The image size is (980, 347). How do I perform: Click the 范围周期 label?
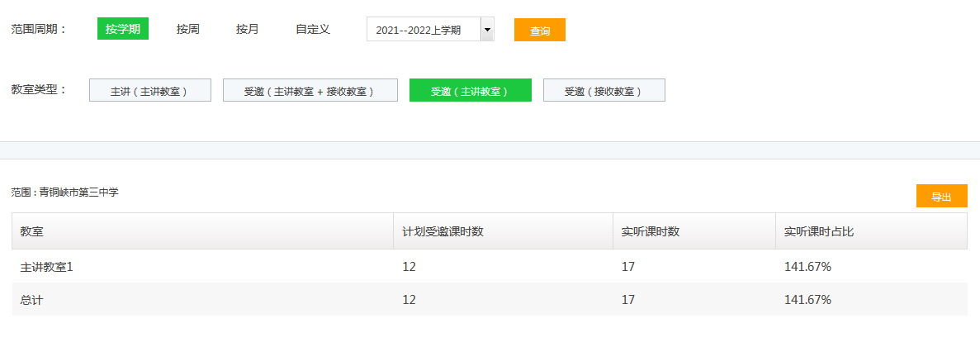(39, 30)
